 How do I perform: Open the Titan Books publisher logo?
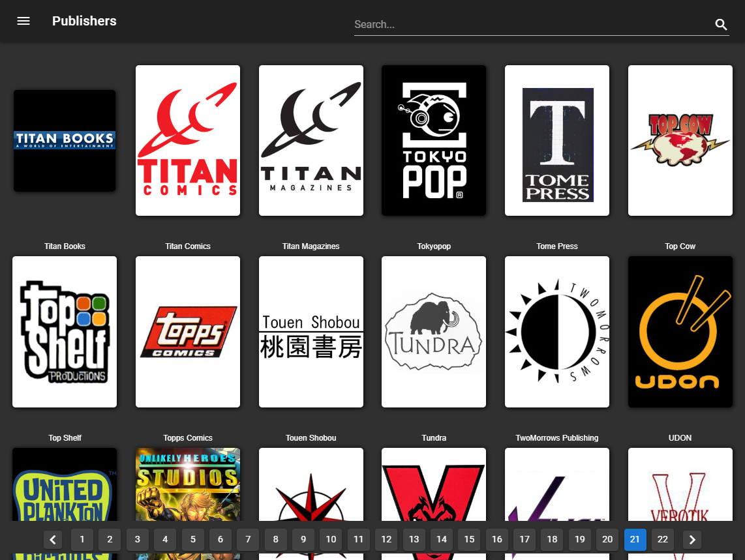click(65, 141)
